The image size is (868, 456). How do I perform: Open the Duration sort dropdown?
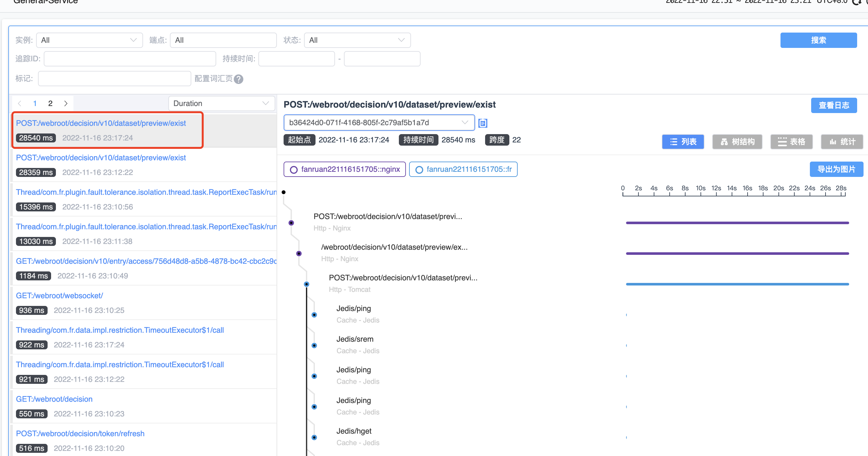coord(221,103)
